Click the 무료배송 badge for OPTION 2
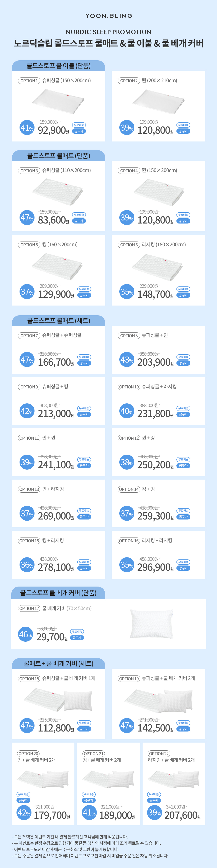This screenshot has height=868, width=217. click(x=183, y=125)
